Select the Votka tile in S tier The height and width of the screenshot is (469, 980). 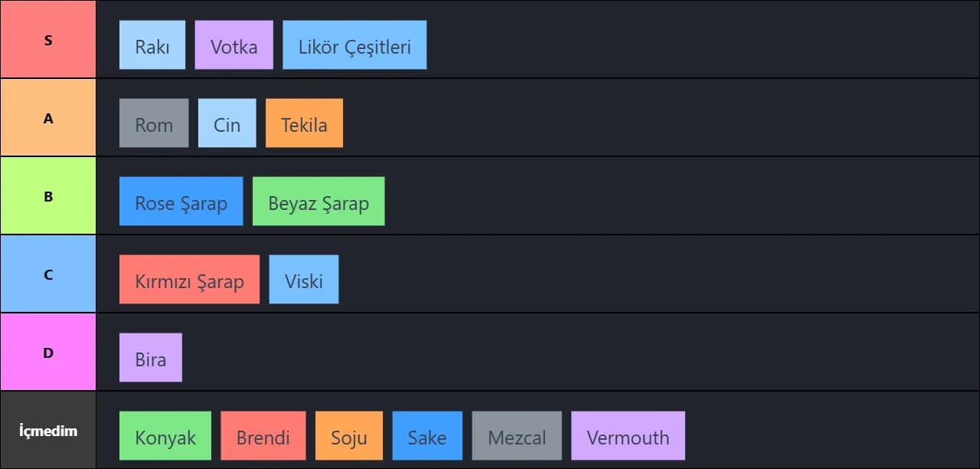(x=234, y=45)
